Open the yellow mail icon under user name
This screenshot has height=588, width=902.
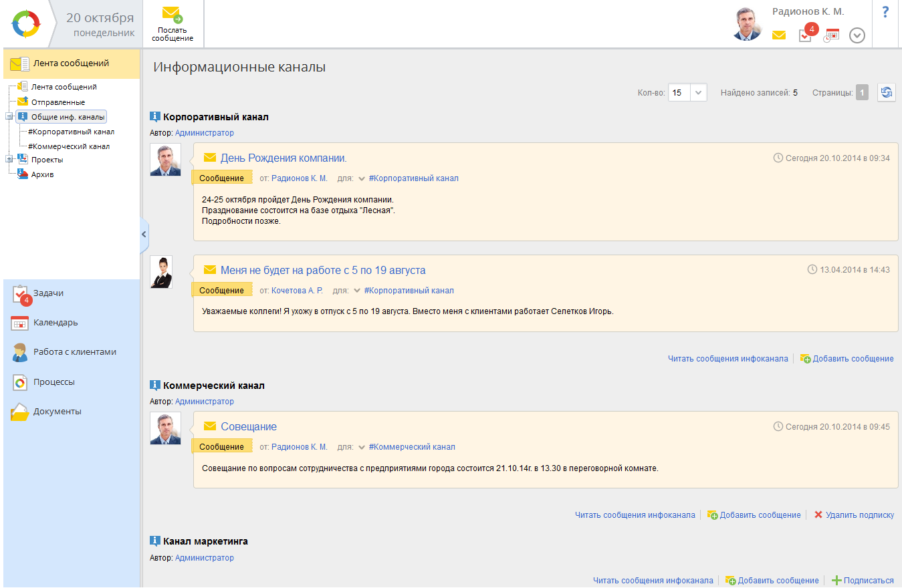[x=779, y=35]
